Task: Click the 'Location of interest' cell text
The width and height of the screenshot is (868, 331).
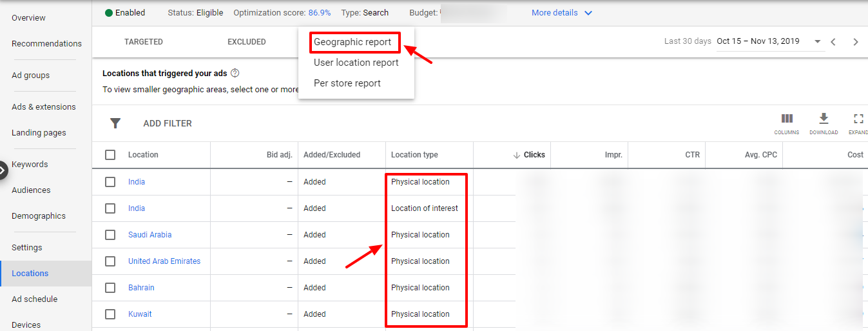Action: pos(425,208)
